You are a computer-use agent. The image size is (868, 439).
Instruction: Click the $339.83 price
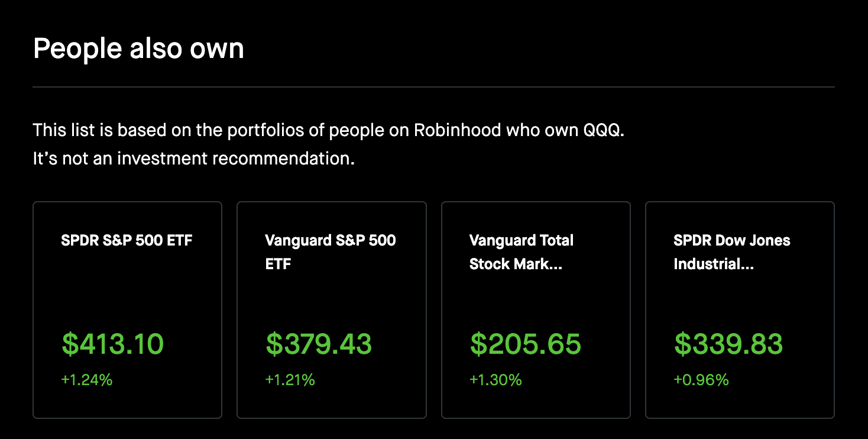[x=728, y=344]
